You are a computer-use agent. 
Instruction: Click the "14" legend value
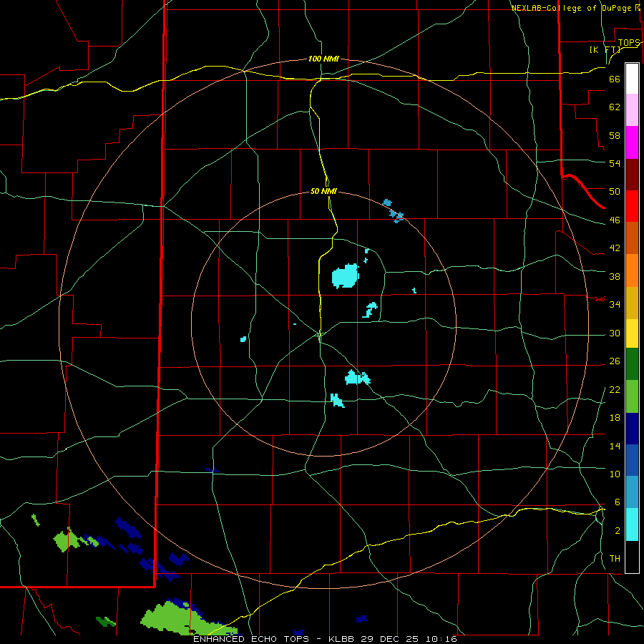615,446
